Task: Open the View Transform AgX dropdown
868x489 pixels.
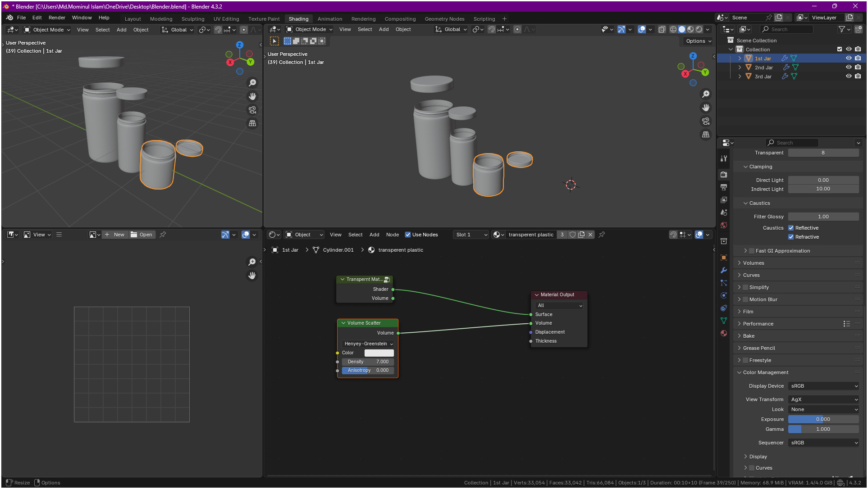Action: 823,399
